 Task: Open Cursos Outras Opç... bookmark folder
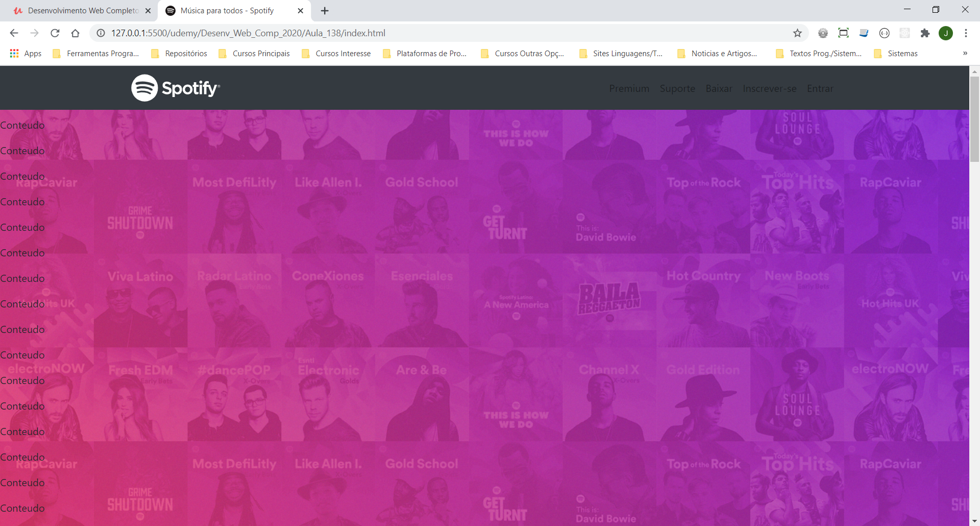tap(523, 54)
